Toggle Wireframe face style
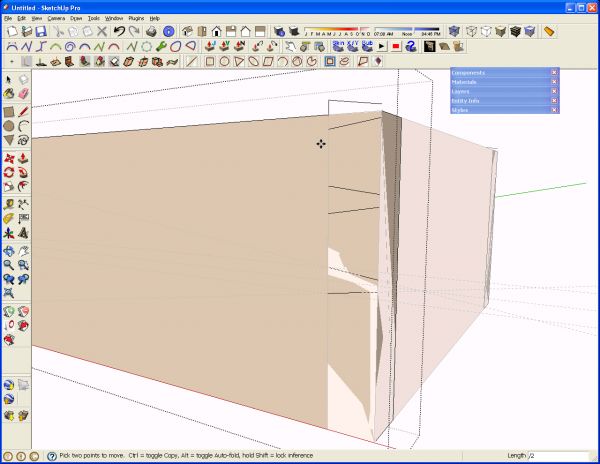600x464 pixels. pos(471,31)
